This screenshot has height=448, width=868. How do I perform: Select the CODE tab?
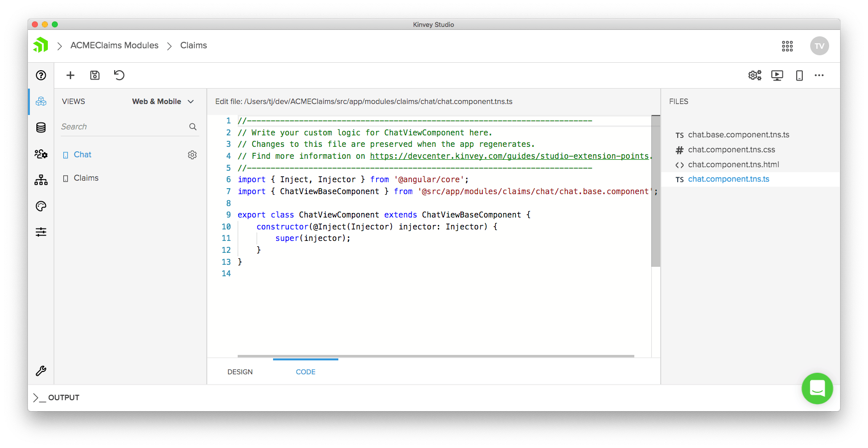click(305, 371)
